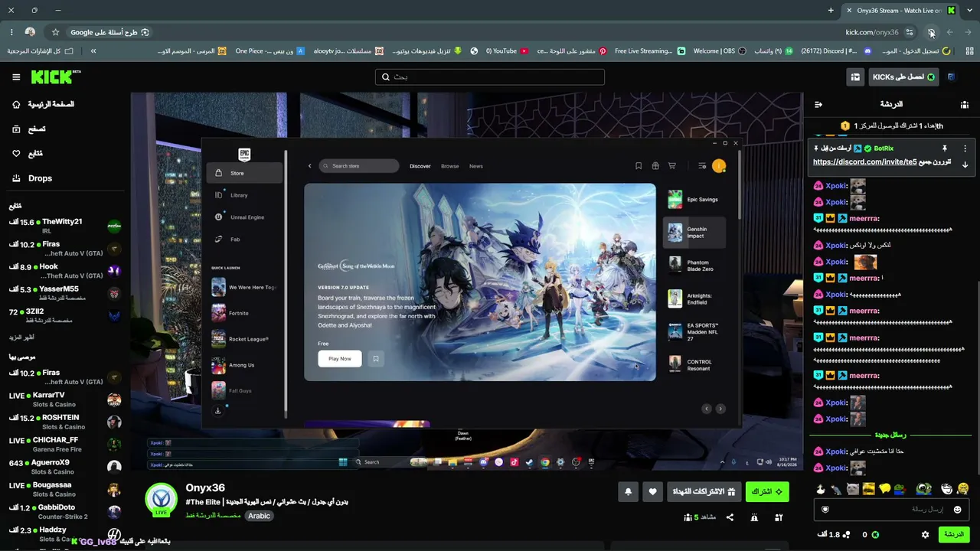This screenshot has height=551, width=980.
Task: Select the laughing yellow emoji emote
Action: click(x=962, y=489)
